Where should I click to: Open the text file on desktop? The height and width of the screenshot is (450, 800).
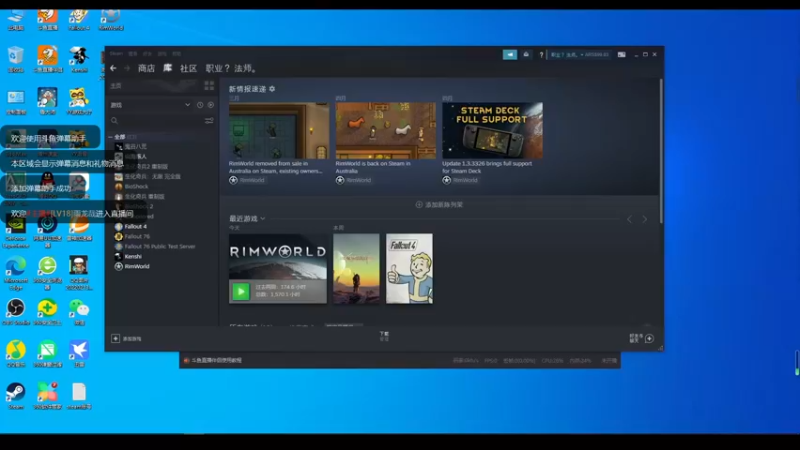tap(79, 396)
